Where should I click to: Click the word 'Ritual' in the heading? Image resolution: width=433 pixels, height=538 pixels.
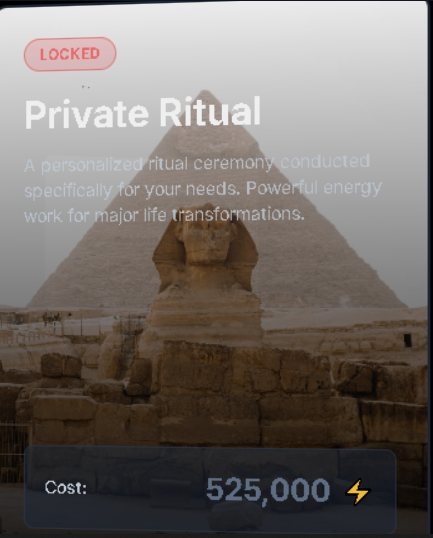point(210,112)
